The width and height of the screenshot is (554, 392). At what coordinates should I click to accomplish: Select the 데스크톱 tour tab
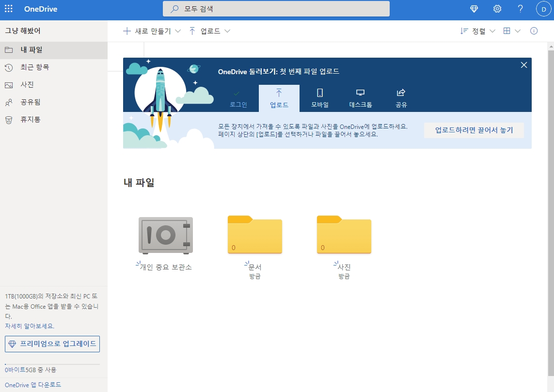click(x=361, y=98)
